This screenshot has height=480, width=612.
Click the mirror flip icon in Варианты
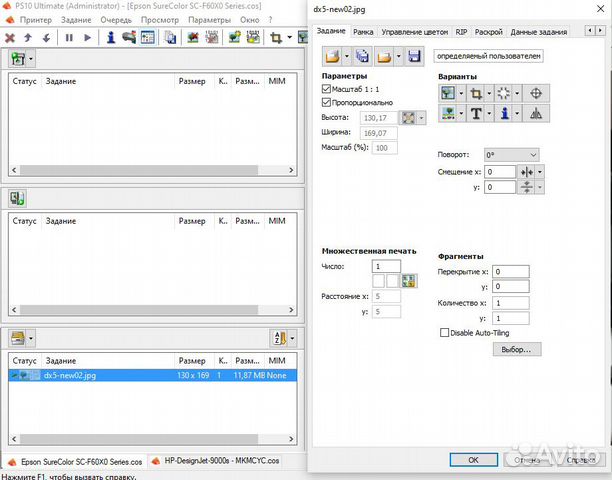[535, 114]
